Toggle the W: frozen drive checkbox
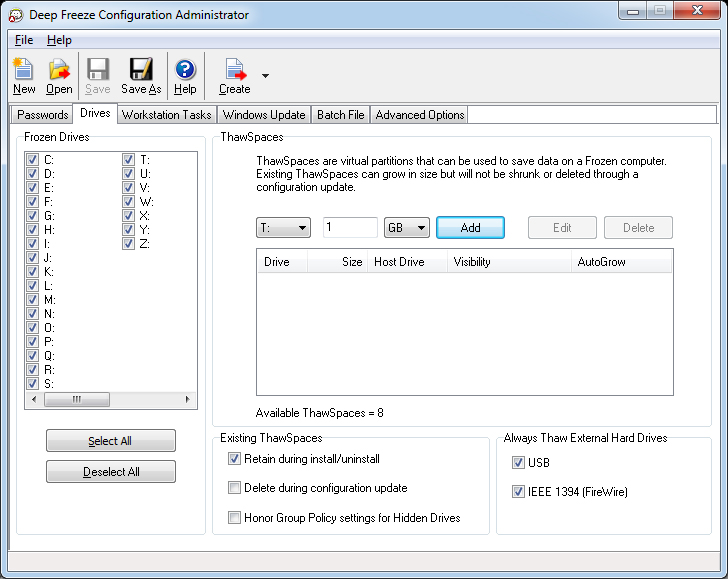 [x=129, y=202]
